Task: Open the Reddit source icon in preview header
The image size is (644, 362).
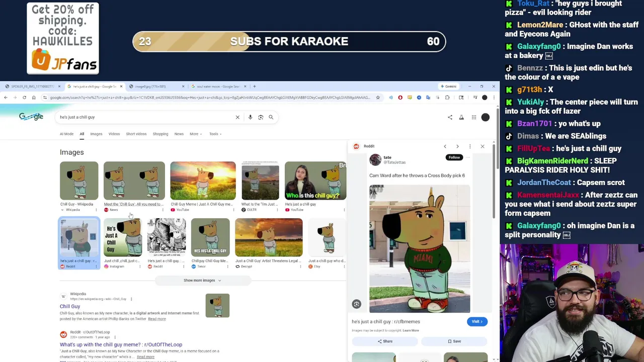Action: point(356,146)
